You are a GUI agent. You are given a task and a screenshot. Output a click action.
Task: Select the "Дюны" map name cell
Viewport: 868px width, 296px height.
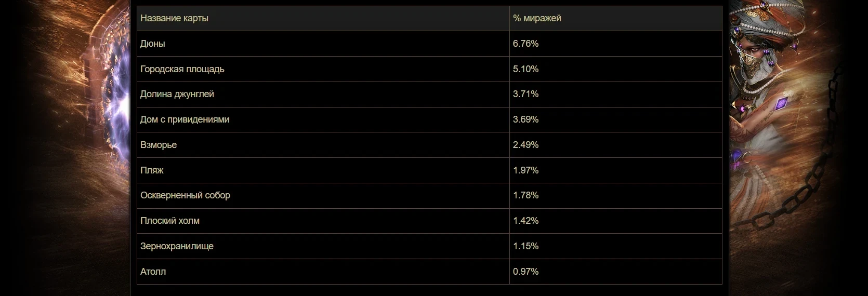(153, 44)
